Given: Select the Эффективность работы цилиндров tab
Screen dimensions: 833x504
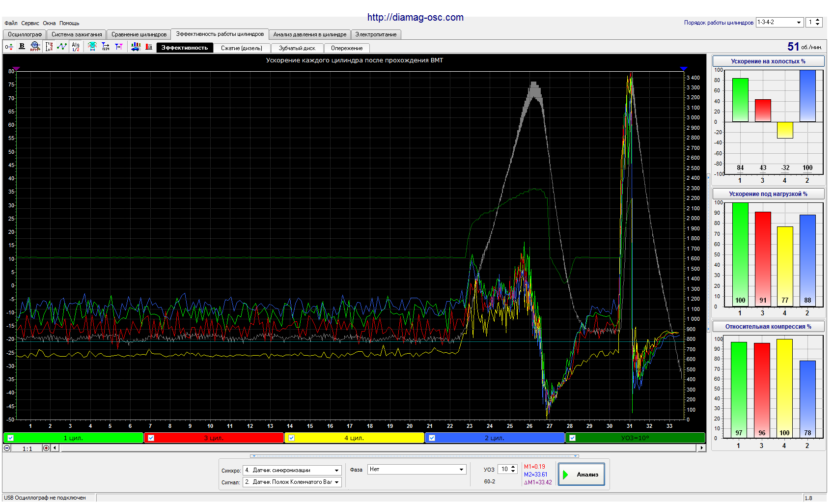Looking at the screenshot, I should pos(220,34).
